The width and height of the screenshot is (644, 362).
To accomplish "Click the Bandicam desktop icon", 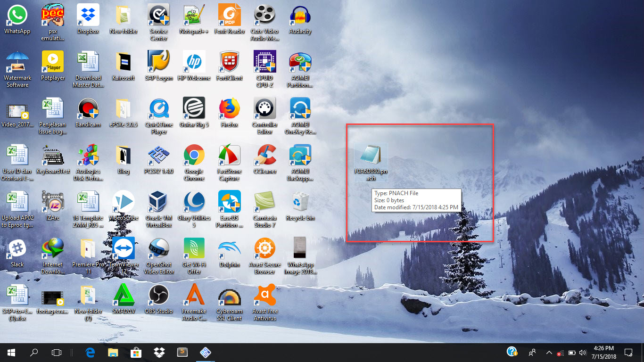I will pyautogui.click(x=88, y=108).
